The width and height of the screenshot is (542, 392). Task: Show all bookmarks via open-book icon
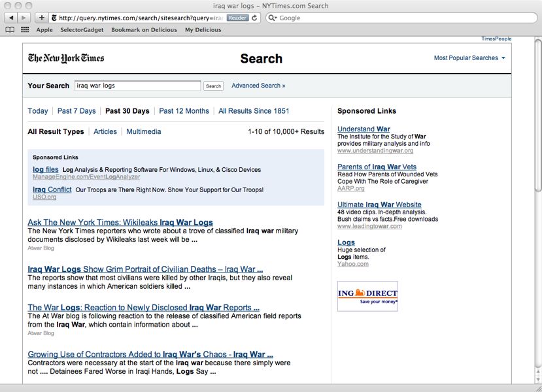(10, 29)
